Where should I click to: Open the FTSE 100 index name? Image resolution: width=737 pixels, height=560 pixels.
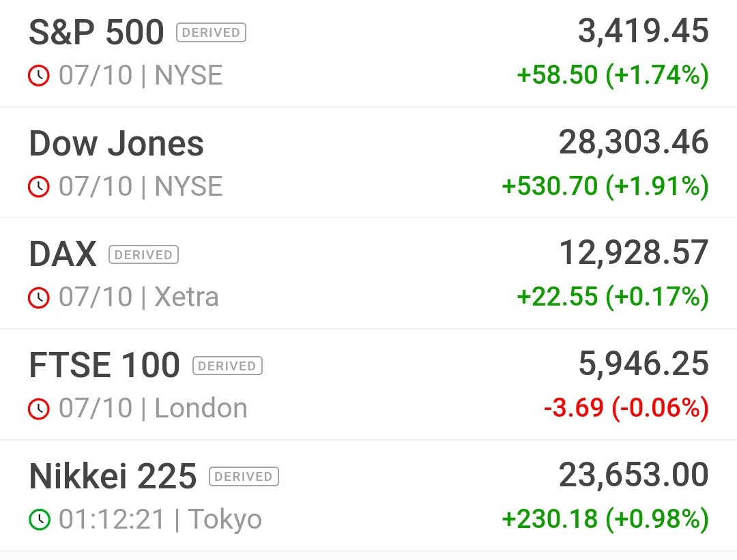104,365
